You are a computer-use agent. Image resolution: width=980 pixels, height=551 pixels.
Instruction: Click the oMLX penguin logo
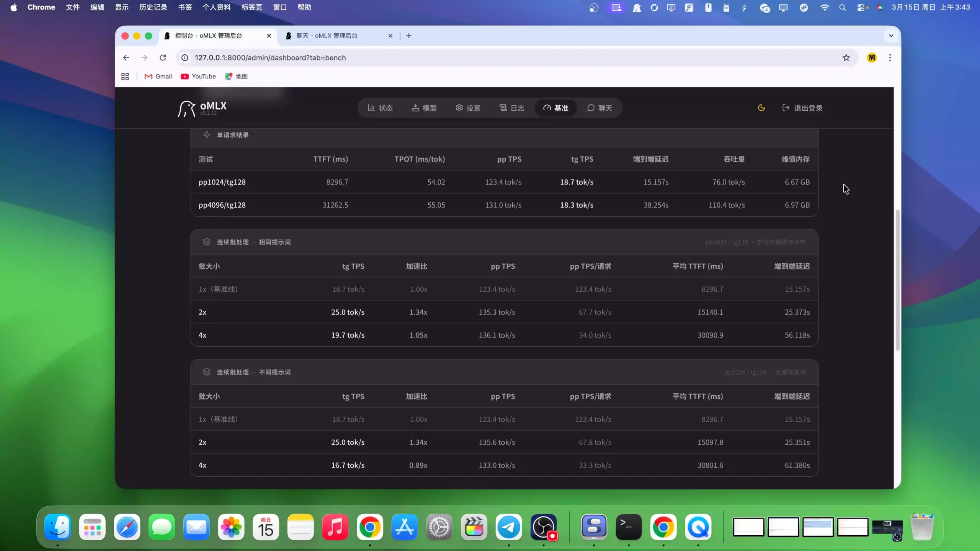click(186, 109)
